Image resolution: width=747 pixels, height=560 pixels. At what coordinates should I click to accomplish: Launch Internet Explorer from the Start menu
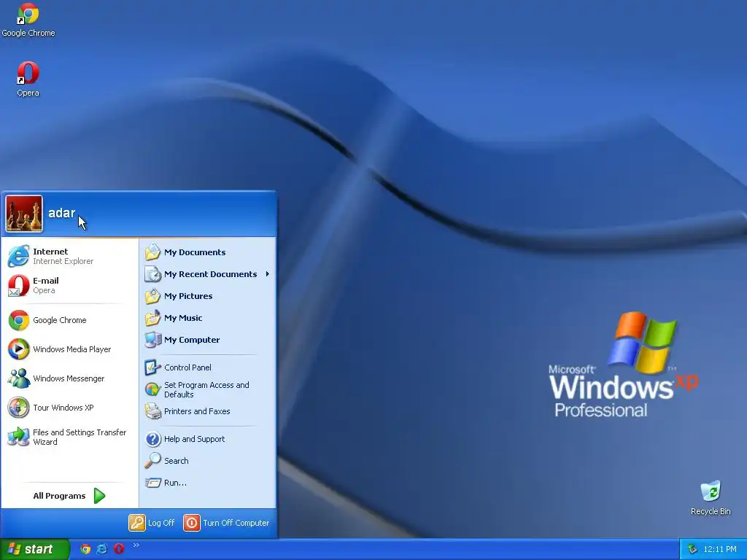[19, 256]
